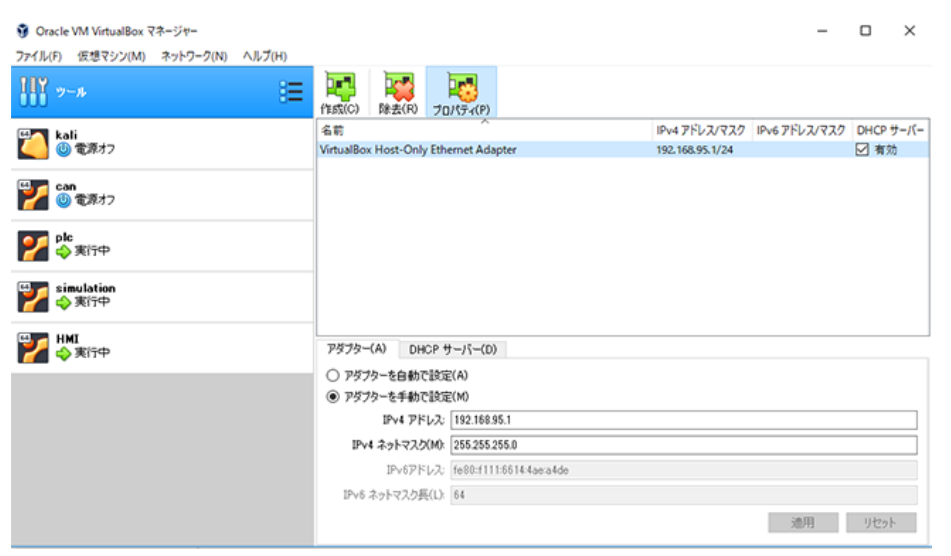Open the Network (ネットワーク) menu
Viewport: 951px width, 556px height.
tap(194, 56)
